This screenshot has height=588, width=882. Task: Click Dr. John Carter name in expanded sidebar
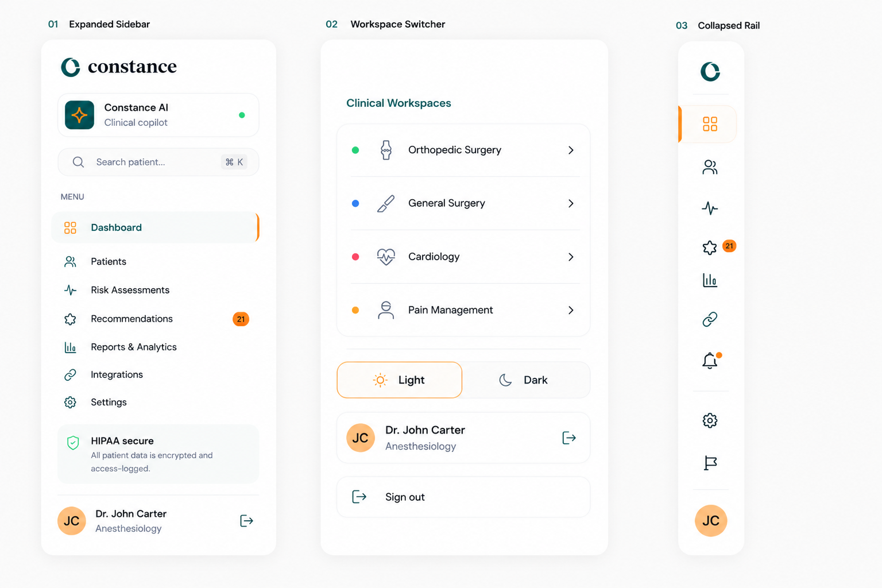131,514
